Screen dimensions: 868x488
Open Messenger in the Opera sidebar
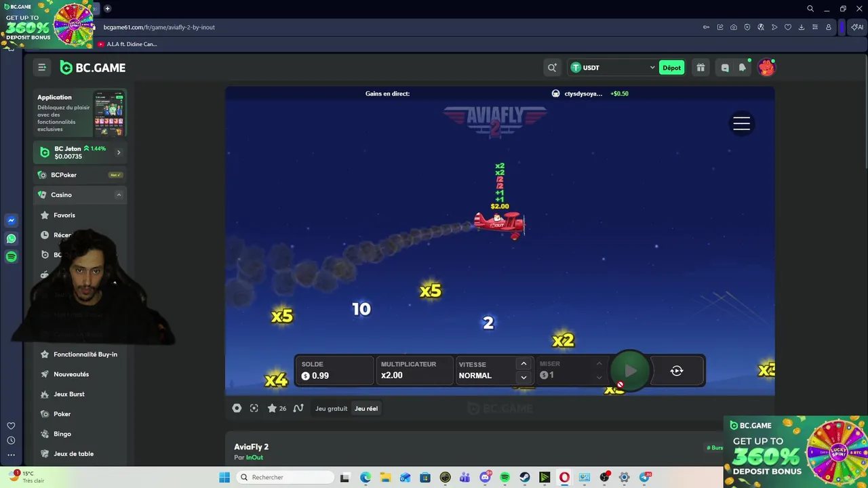[x=11, y=220]
